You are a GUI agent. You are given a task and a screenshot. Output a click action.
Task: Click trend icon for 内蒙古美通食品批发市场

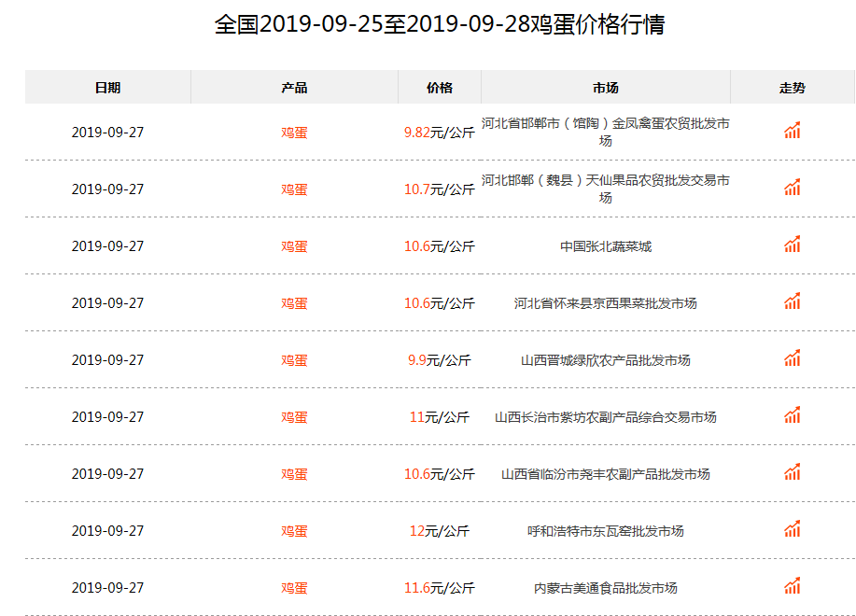[793, 585]
